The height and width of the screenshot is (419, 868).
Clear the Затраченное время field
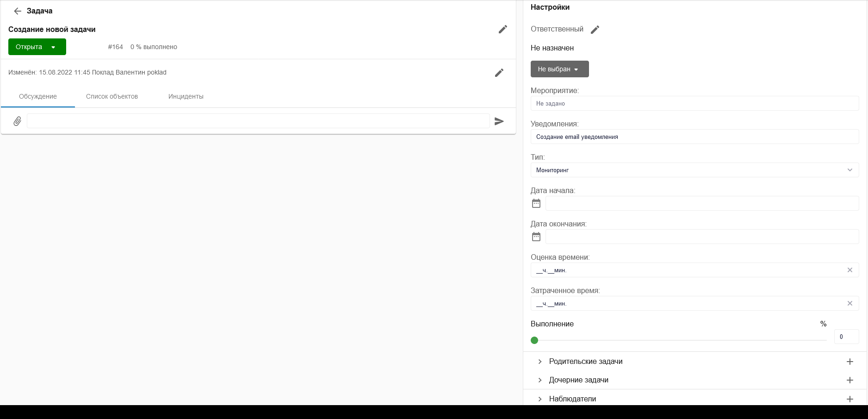(849, 303)
